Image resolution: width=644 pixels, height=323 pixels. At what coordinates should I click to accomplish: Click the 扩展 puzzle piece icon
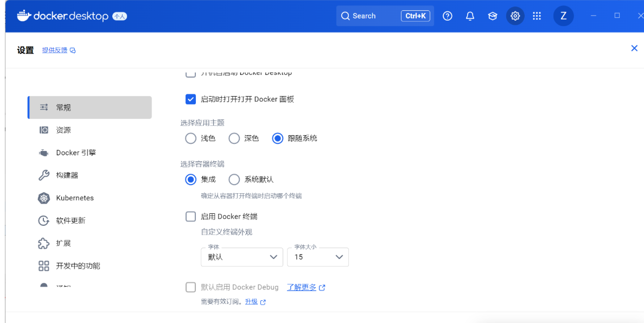tap(44, 243)
